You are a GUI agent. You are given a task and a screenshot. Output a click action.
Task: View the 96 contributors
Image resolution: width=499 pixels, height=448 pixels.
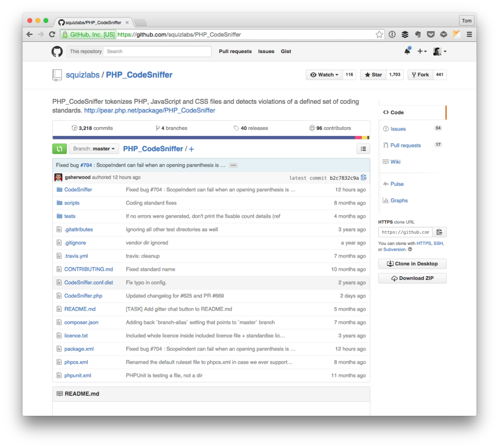(330, 128)
